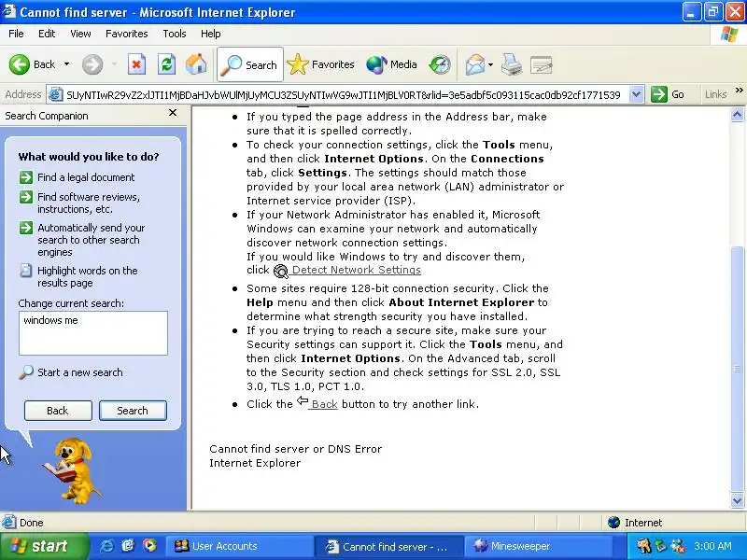Open the File menu
This screenshot has height=560, width=747.
pos(16,34)
